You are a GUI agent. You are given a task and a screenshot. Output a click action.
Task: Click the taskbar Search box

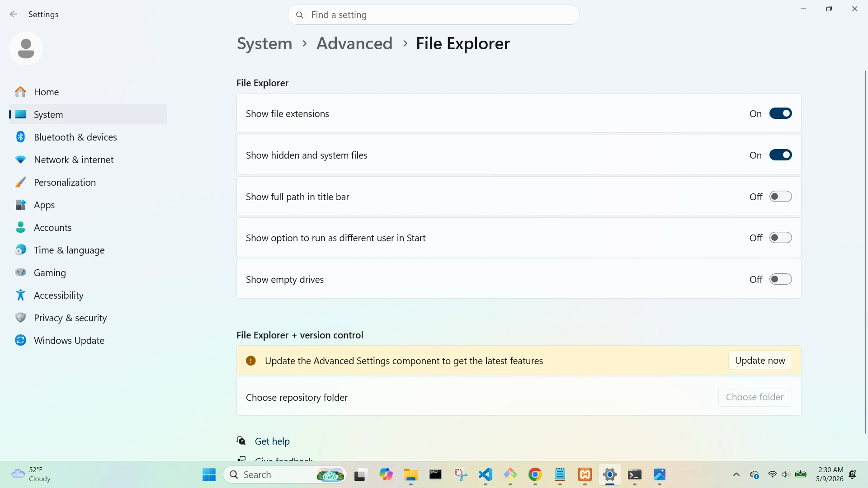coord(285,474)
